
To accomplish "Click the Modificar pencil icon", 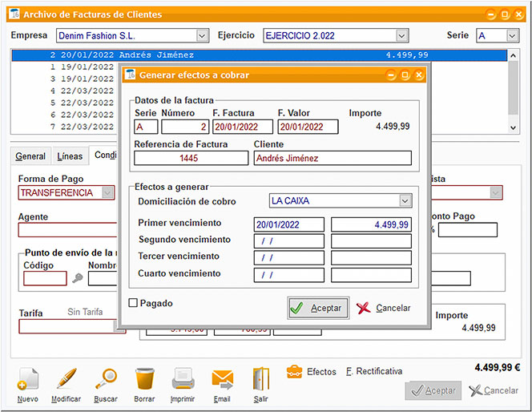I will click(x=66, y=378).
